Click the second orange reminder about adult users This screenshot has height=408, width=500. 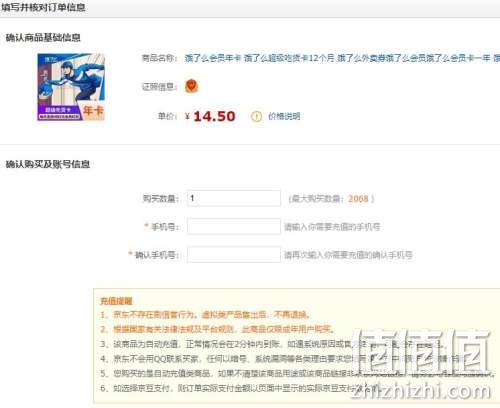(x=217, y=329)
